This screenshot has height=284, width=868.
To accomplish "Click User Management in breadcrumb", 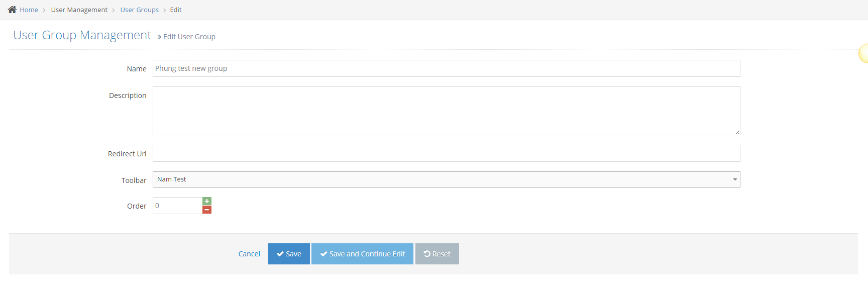I will [79, 10].
